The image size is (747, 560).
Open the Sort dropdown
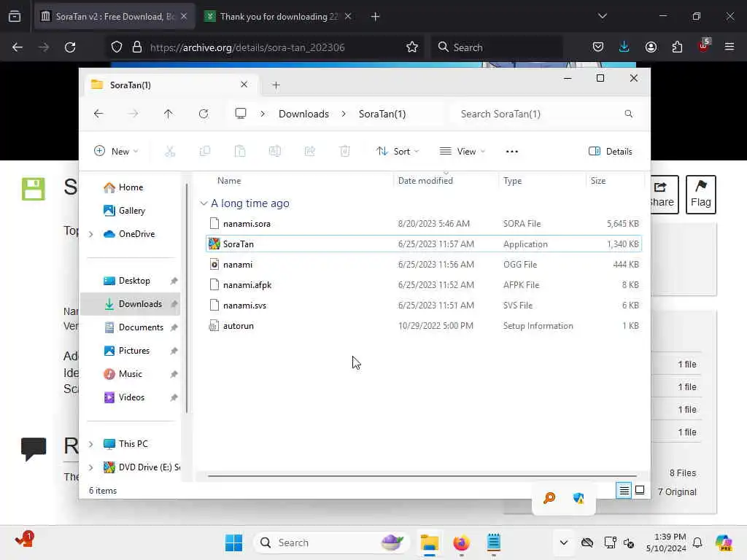coord(398,152)
